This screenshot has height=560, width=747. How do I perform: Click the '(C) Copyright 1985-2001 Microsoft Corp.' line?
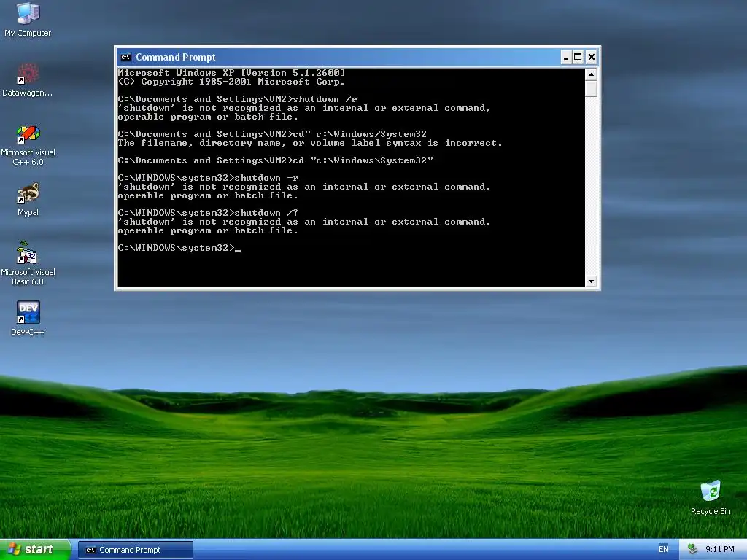coord(231,82)
